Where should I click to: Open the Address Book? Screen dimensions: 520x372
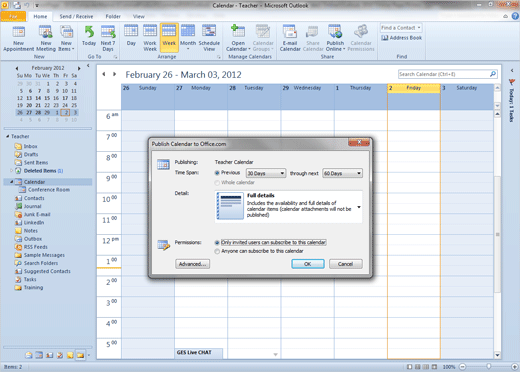coord(402,38)
